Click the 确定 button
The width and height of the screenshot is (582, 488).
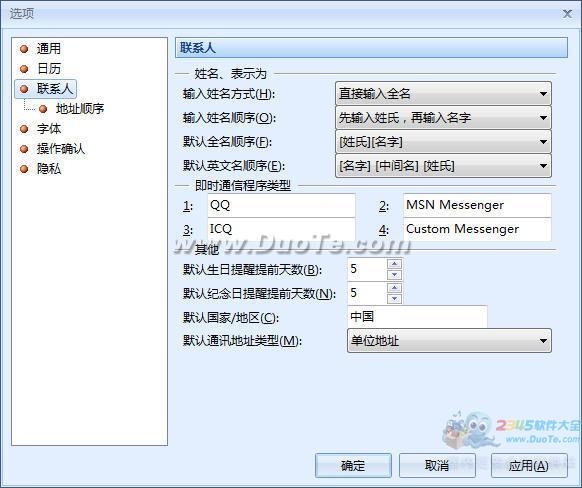353,465
